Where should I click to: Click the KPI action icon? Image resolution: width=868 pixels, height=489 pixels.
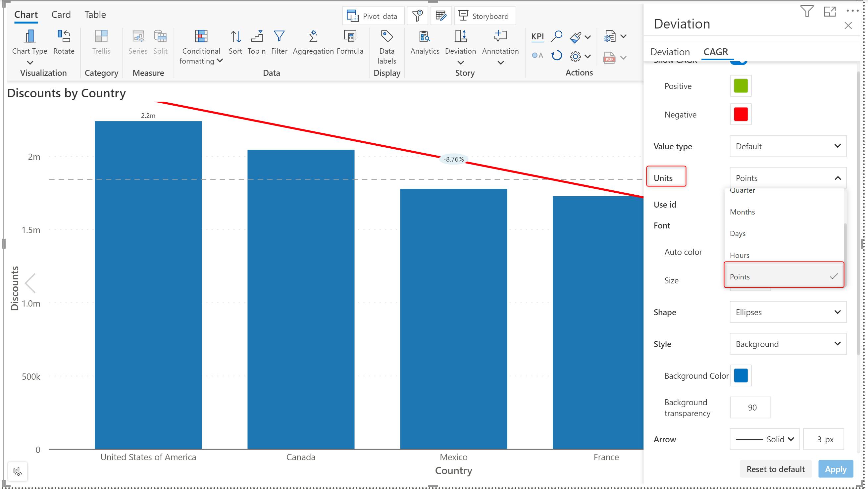(537, 36)
